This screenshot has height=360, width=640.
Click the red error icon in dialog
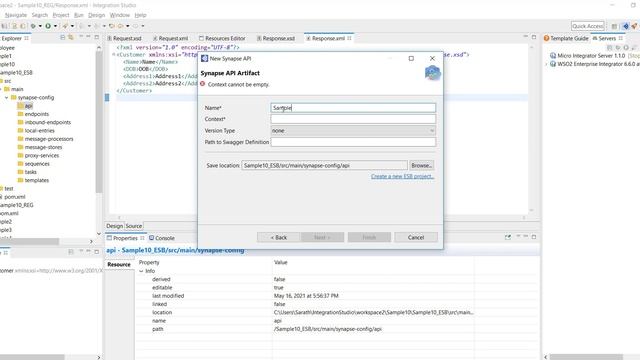click(202, 84)
